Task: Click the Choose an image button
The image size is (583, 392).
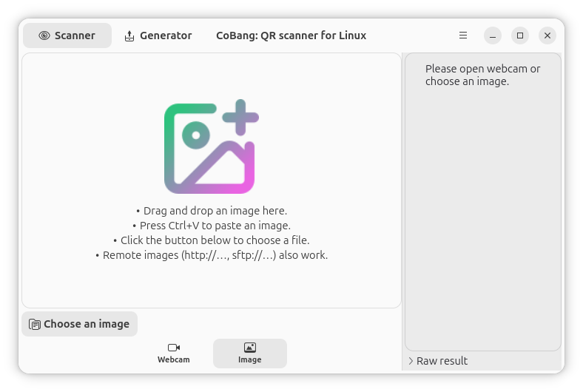Action: pos(80,324)
